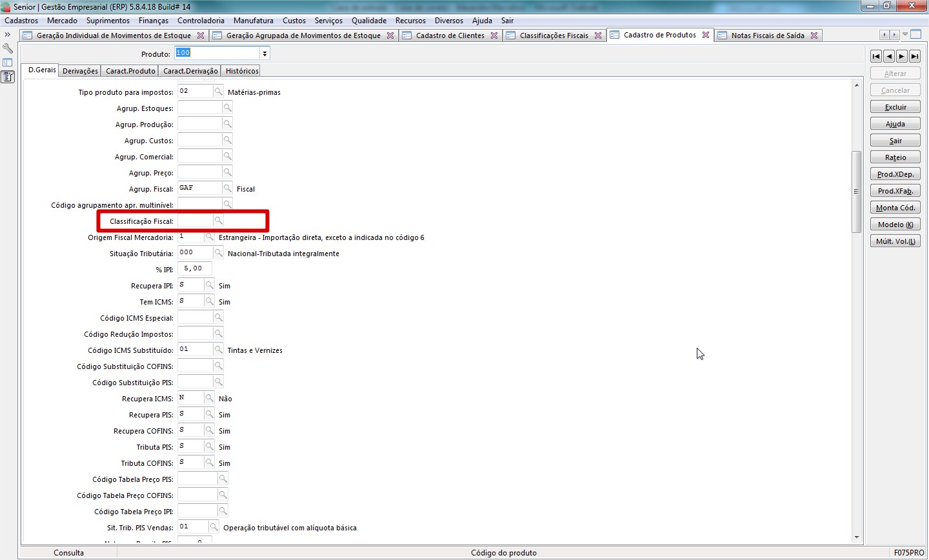Open the Agrup. Estoques lookup magnifier
The image size is (929, 560).
coord(227,108)
